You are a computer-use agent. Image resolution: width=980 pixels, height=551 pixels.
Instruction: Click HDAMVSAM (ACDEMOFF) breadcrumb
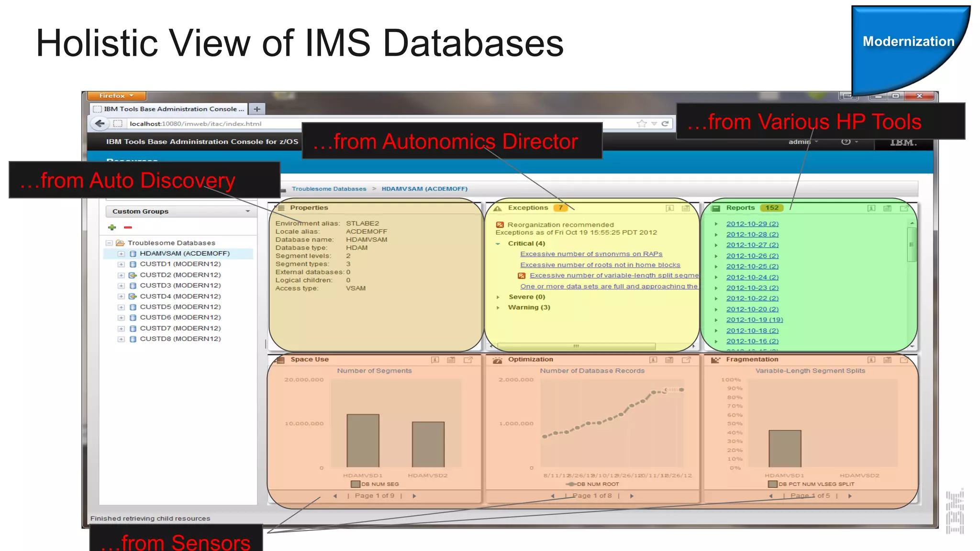tap(424, 189)
